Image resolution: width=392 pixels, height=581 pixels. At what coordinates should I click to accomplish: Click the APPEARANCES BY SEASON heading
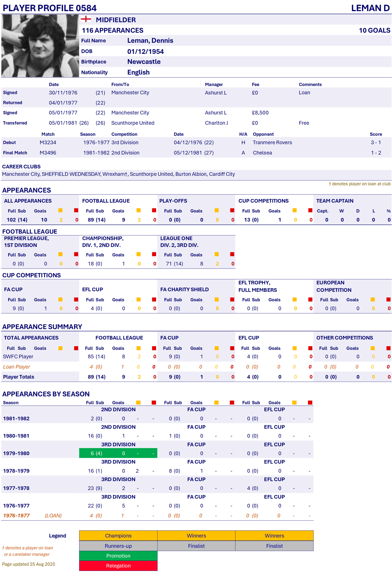tap(46, 394)
